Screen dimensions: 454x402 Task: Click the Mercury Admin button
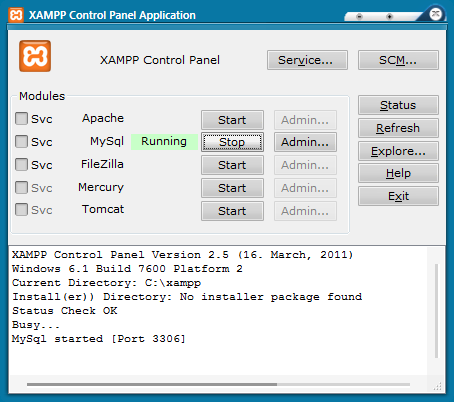(305, 188)
